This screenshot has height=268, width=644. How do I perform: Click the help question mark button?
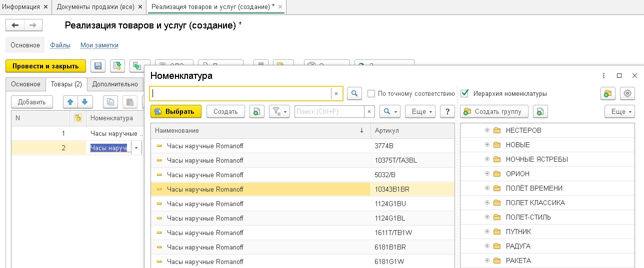click(447, 112)
